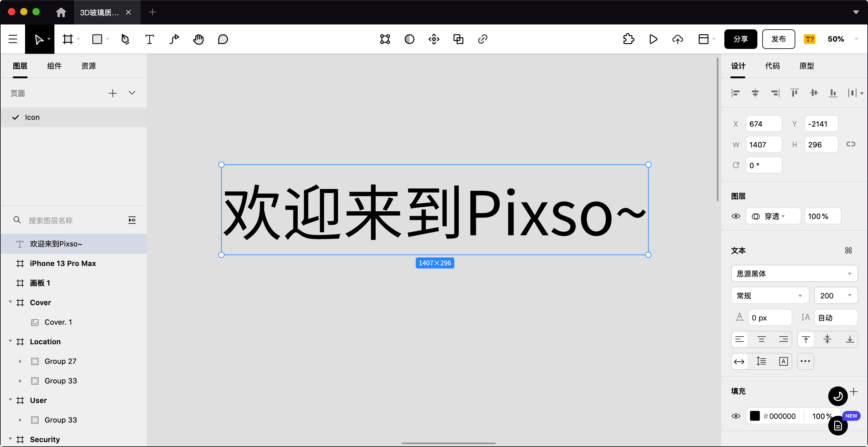Screen dimensions: 868x447
Task: Set text align left
Action: coord(740,339)
